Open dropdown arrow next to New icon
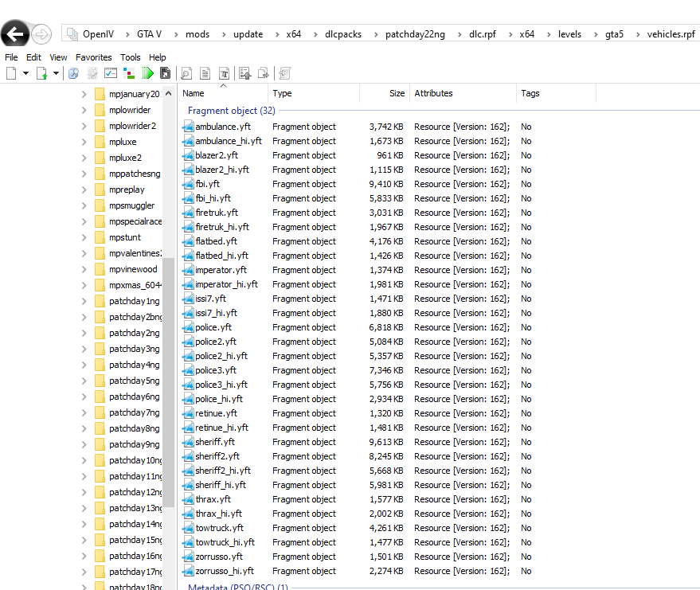 pyautogui.click(x=25, y=73)
